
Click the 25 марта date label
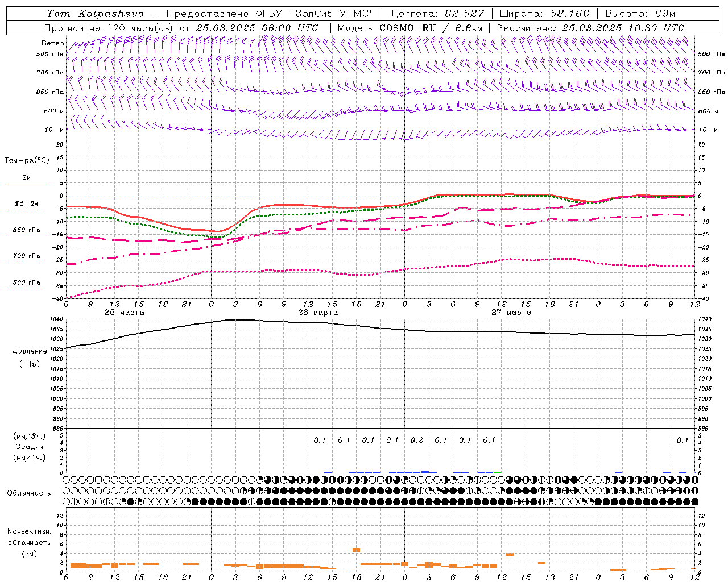[x=125, y=313]
